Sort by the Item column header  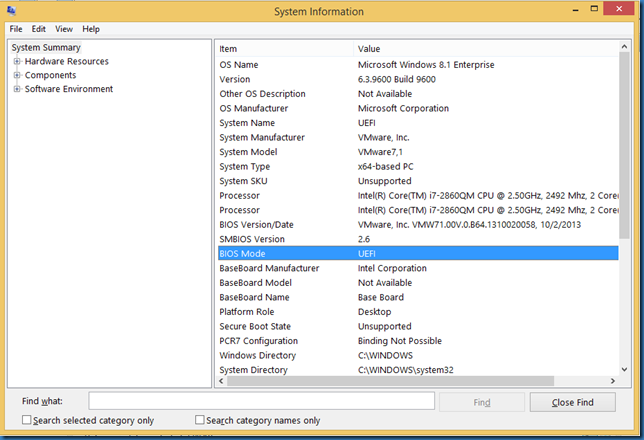tap(284, 49)
